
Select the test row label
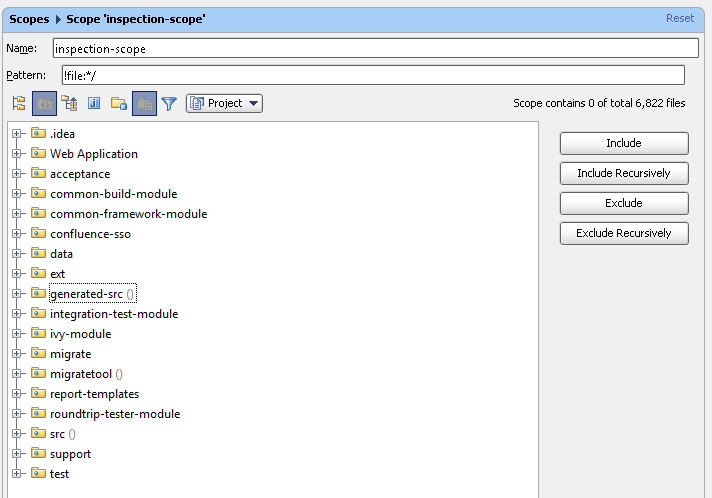point(59,473)
